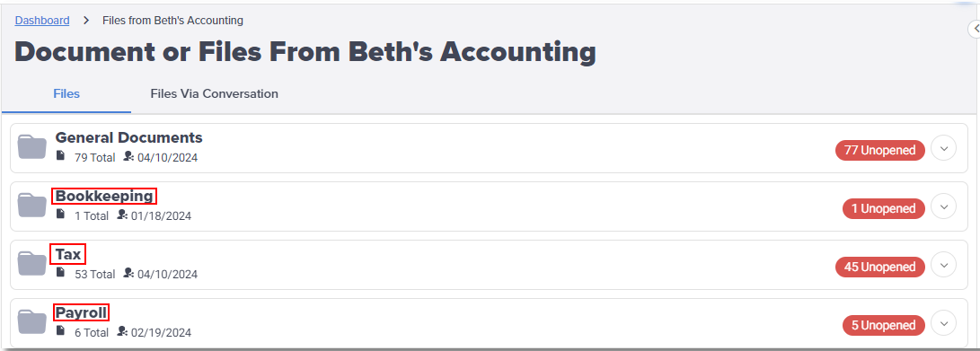980x351 pixels.
Task: Collapse side panel using top-right arrow icon
Action: 975,29
